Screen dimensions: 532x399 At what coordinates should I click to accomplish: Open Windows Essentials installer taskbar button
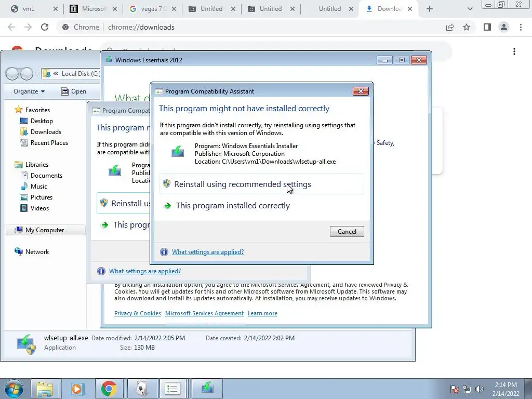click(207, 389)
